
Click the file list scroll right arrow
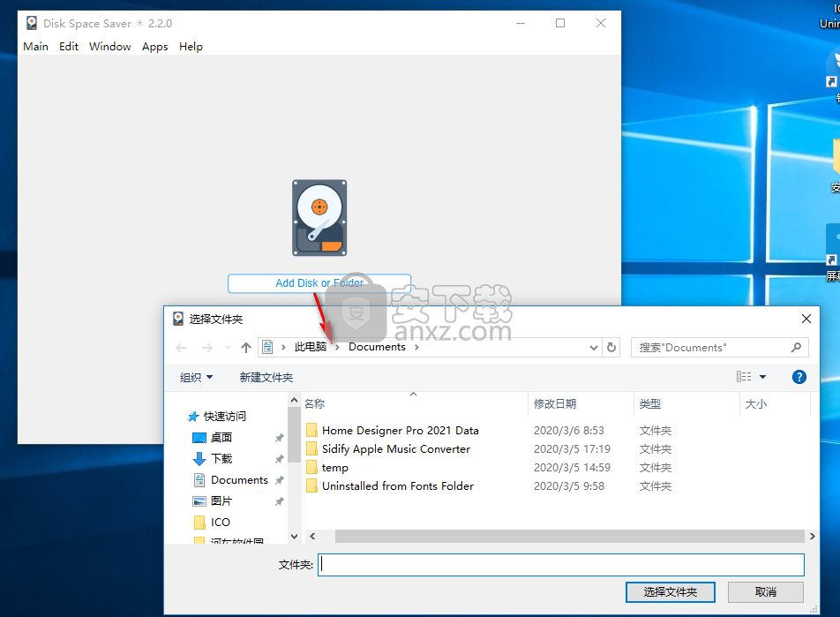pos(812,536)
